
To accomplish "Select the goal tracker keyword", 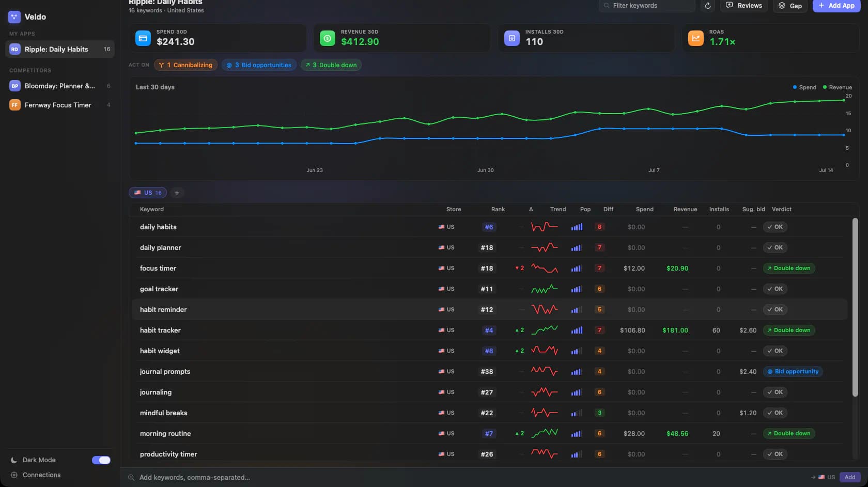I will (159, 289).
